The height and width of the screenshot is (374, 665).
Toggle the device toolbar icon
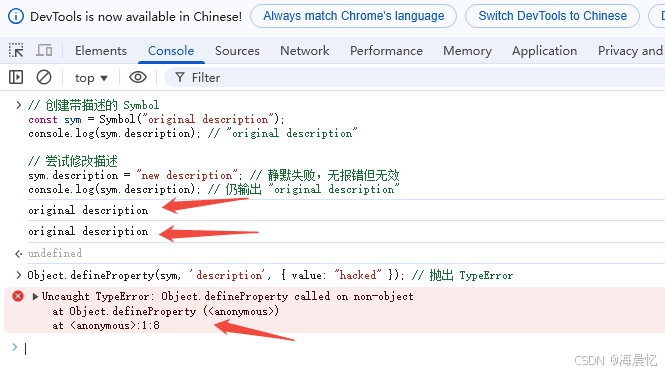[44, 50]
